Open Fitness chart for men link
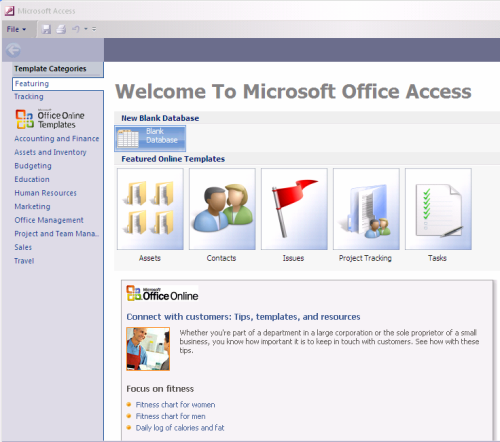 [170, 416]
